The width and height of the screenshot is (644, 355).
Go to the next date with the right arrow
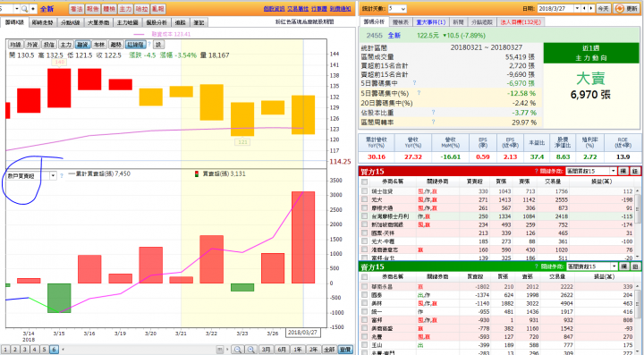[591, 9]
